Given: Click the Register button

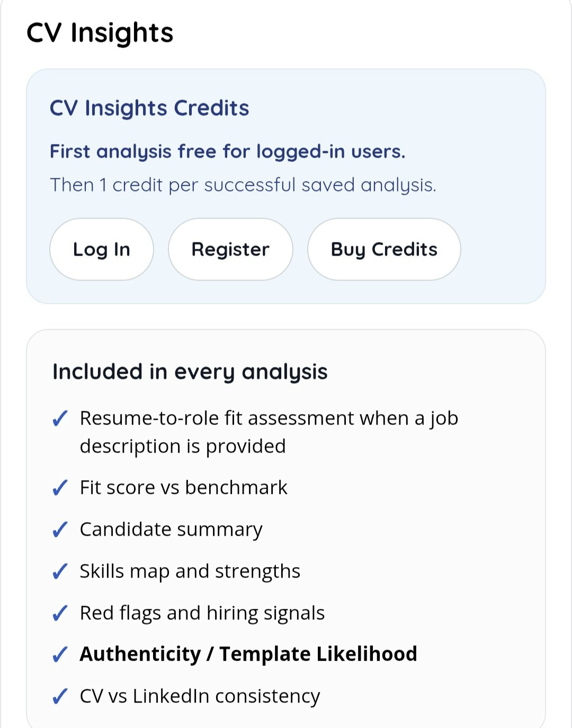Looking at the screenshot, I should (x=230, y=249).
